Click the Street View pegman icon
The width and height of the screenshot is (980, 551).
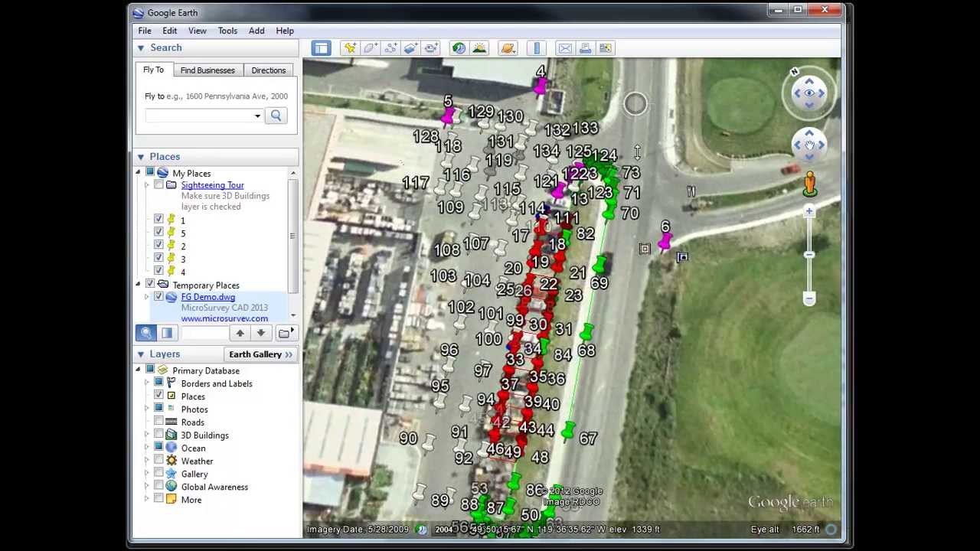[x=809, y=184]
